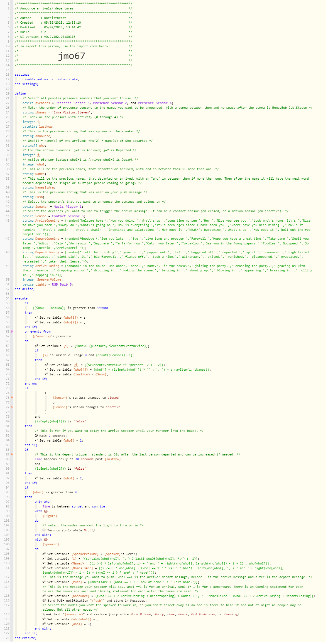
Task: Click the lightning bolt beside the depart trigger comment
Action: click(12, 454)
